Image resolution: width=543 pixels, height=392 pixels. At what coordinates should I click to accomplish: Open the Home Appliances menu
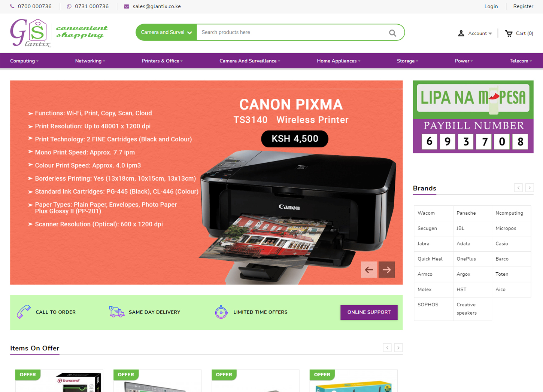(x=339, y=61)
